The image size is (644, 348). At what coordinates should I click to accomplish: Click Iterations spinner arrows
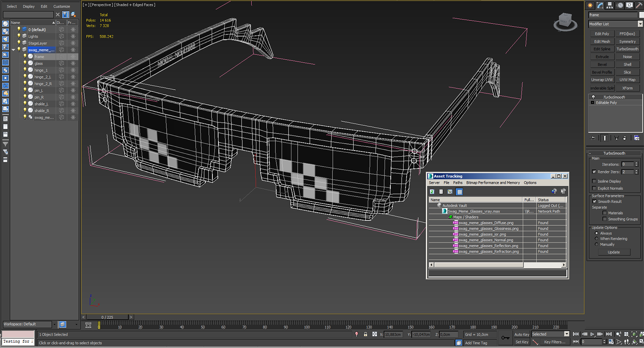coord(636,164)
